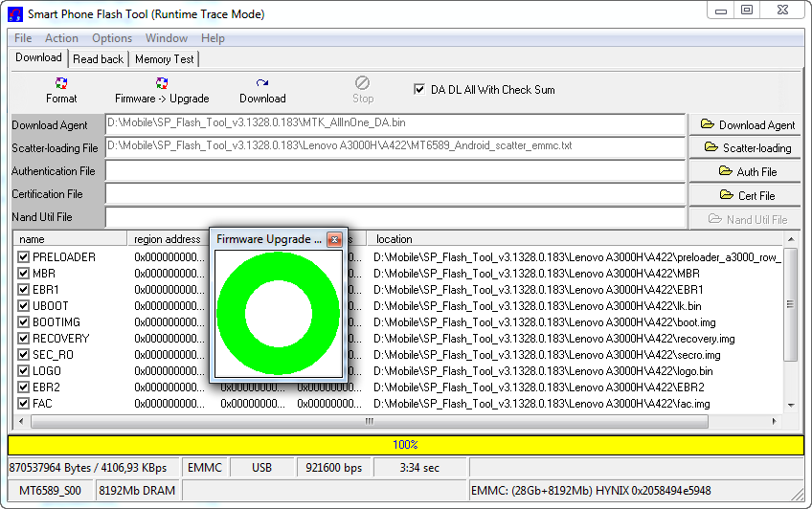Open the Action menu
This screenshot has height=509, width=812.
(x=61, y=38)
